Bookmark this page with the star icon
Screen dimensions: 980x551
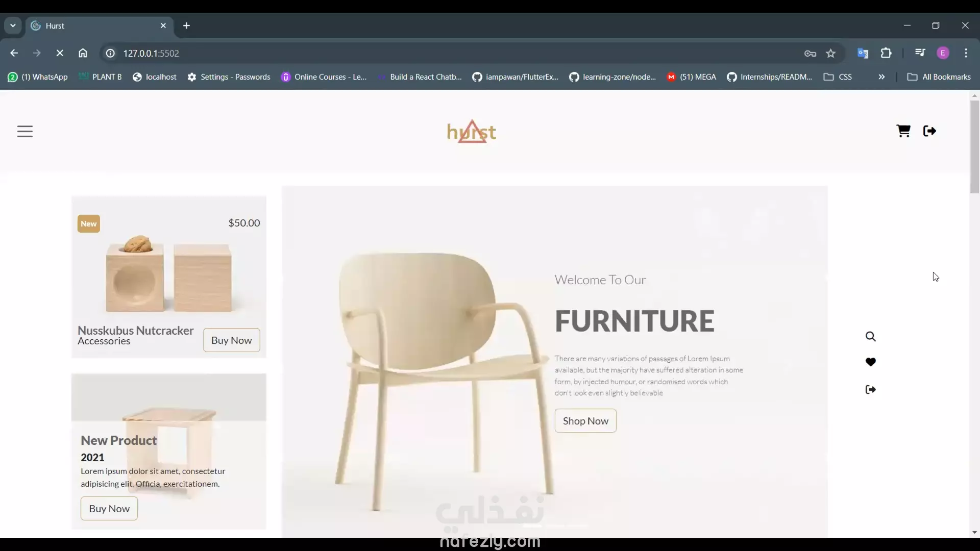tap(831, 53)
